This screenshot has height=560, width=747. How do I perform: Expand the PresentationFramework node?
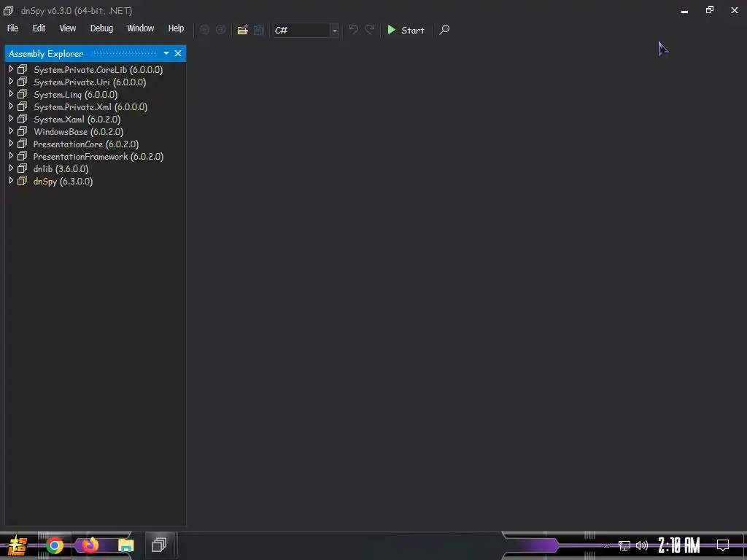(11, 156)
